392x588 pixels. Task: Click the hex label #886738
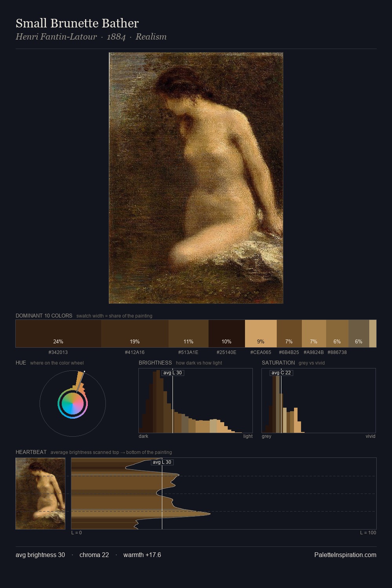point(337,352)
